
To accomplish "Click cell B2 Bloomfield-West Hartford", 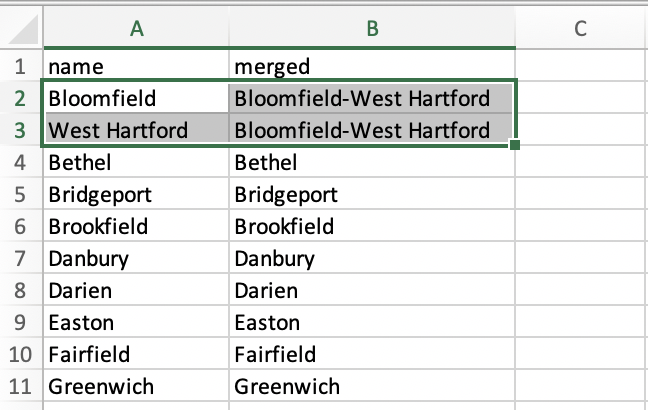I will coord(372,98).
